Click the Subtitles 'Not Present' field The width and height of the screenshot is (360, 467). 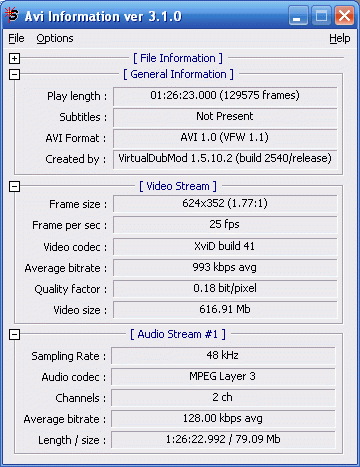(225, 117)
